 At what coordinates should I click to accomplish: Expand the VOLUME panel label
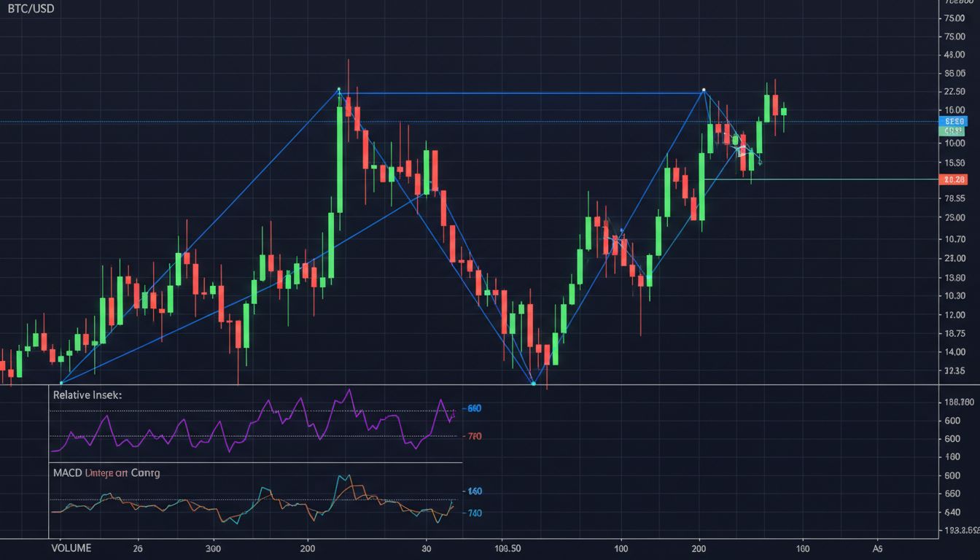71,548
